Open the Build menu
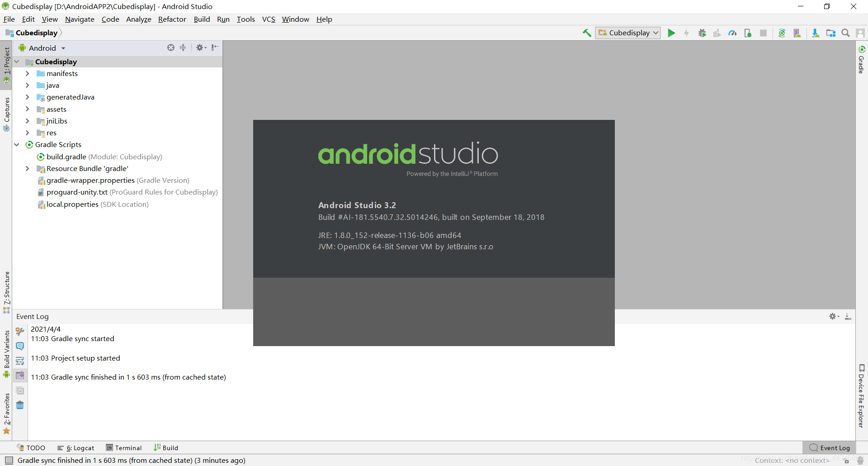Screen dimensions: 868x466 (x=202, y=19)
